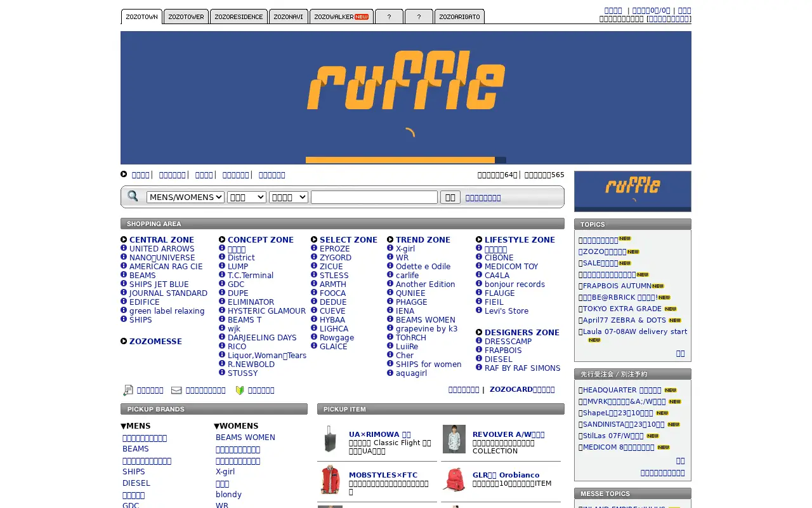The width and height of the screenshot is (812, 508).
Task: Click the ruffle banner loading progress bar
Action: (406, 160)
